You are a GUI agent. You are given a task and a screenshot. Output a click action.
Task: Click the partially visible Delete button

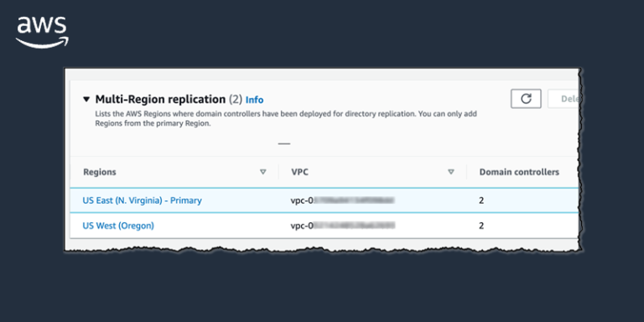pos(563,99)
